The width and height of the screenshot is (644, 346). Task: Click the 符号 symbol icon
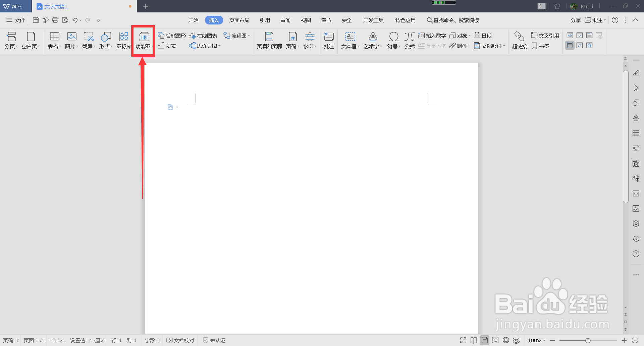tap(394, 37)
